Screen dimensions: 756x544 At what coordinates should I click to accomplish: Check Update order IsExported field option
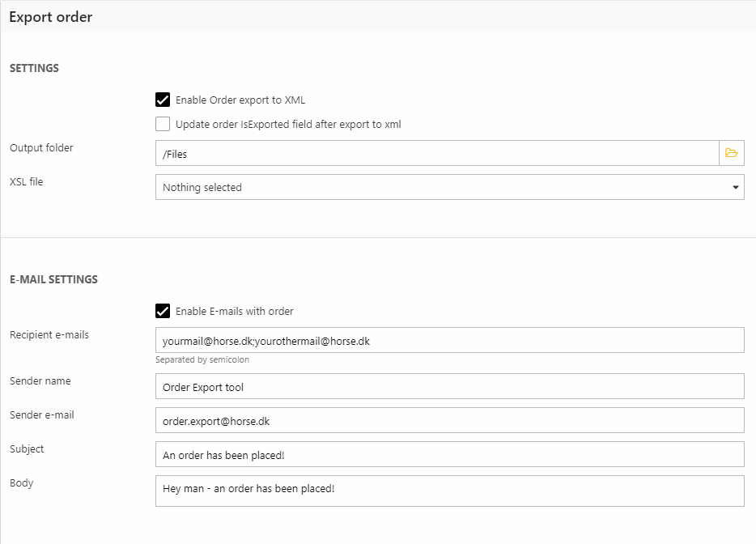(163, 125)
